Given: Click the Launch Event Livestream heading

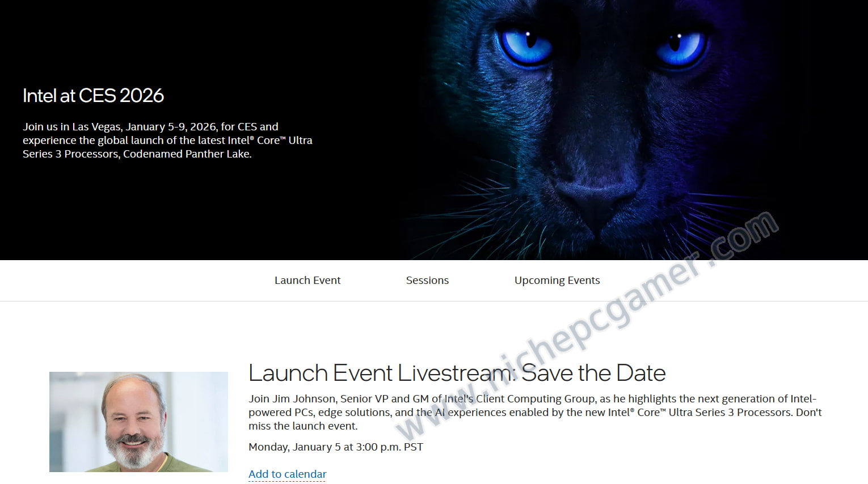Looking at the screenshot, I should pos(457,373).
